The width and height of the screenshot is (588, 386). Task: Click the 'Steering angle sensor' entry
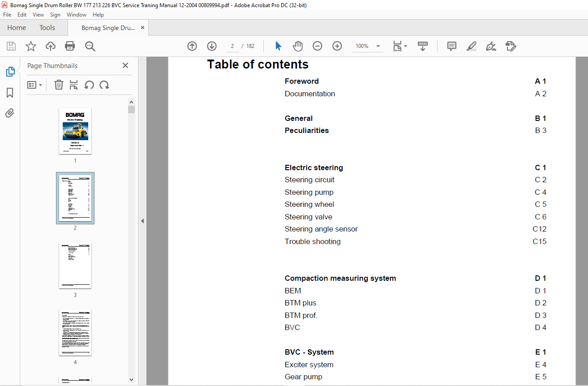point(322,229)
